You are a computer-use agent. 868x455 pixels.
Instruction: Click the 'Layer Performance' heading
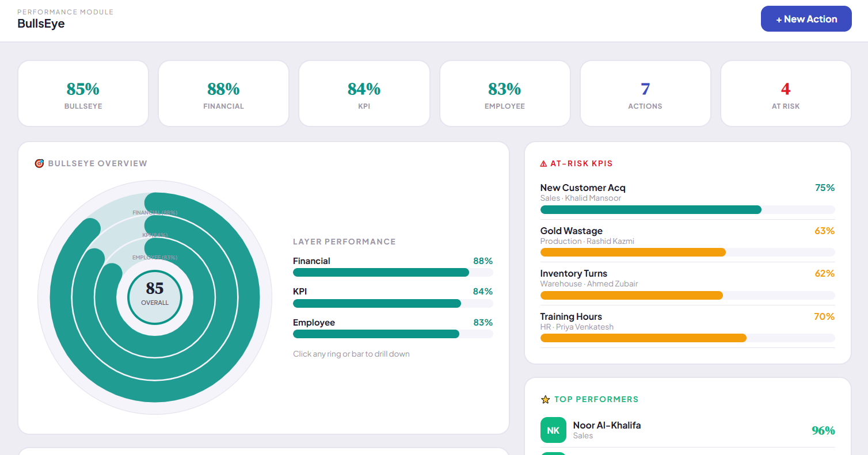[344, 242]
